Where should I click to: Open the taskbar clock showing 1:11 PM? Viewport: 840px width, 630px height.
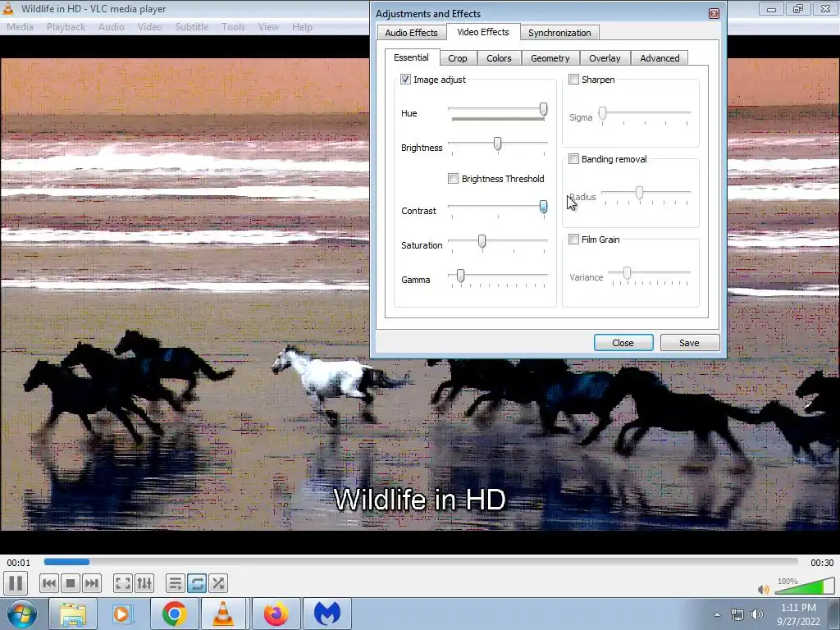(798, 614)
